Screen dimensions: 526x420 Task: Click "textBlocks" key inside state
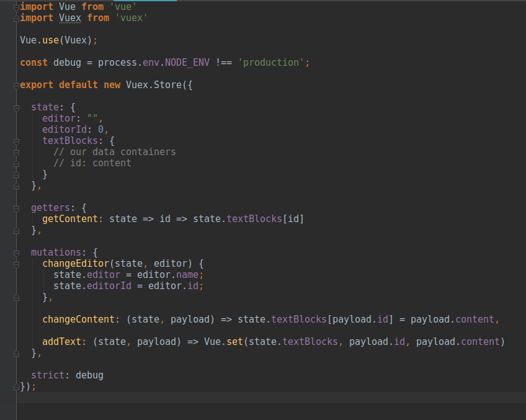[x=70, y=141]
